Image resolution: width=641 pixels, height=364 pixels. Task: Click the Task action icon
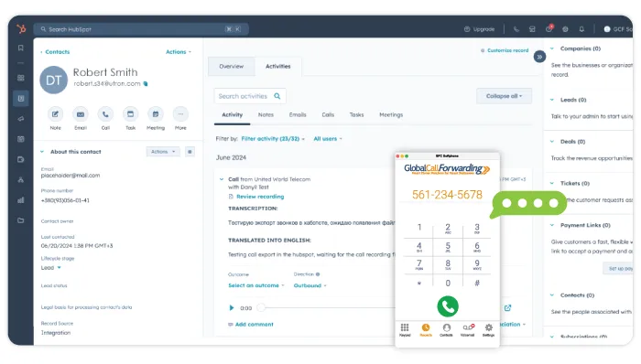tap(130, 114)
